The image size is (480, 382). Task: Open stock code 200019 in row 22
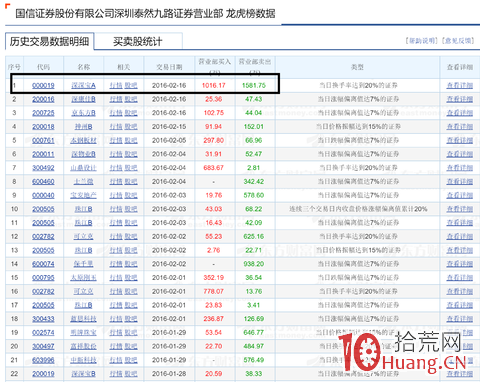[x=43, y=374]
